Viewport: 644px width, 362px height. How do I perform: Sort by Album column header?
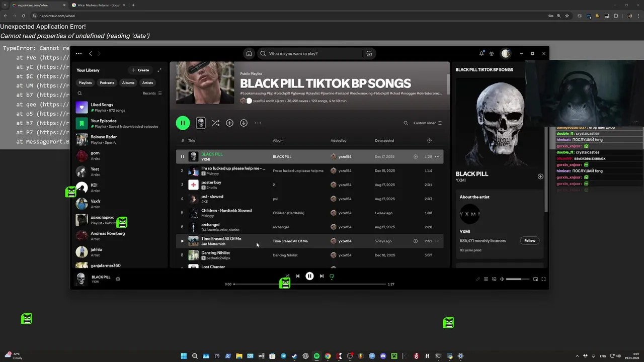coord(278,140)
